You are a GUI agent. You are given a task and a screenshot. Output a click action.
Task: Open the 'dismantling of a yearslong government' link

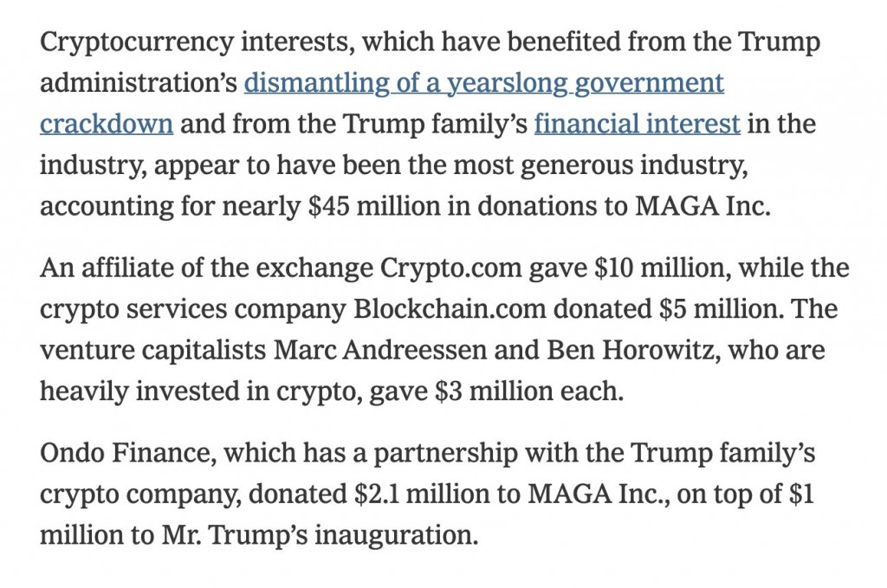pos(483,83)
